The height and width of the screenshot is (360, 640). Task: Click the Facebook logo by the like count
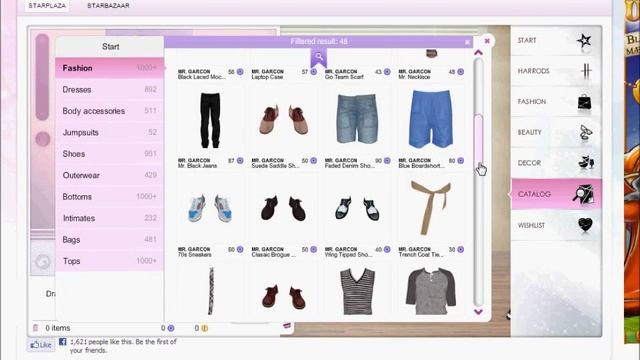pos(62,342)
